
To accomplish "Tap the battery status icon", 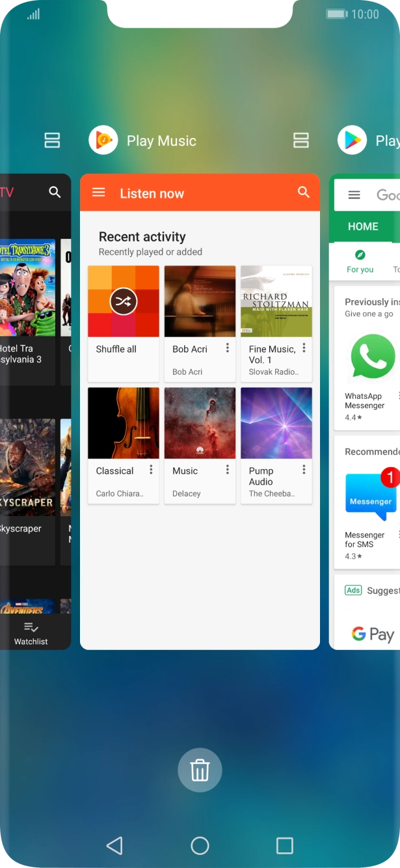I will [337, 14].
